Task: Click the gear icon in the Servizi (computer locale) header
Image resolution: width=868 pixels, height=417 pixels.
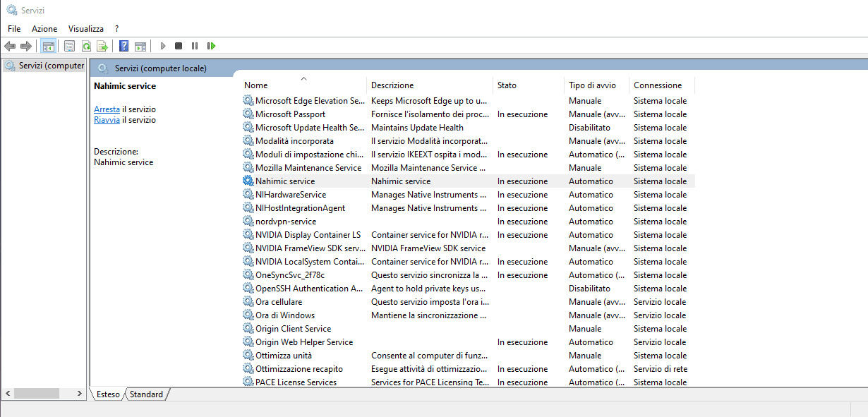Action: pyautogui.click(x=103, y=68)
